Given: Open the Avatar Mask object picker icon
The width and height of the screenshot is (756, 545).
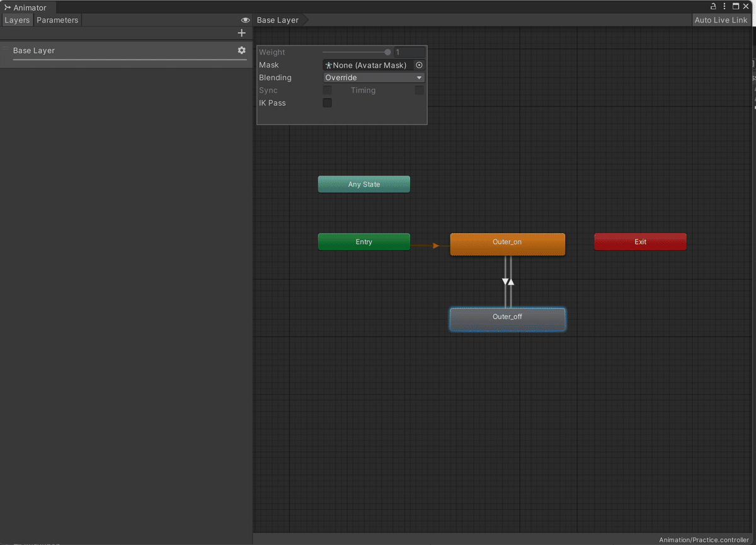Looking at the screenshot, I should pos(418,65).
